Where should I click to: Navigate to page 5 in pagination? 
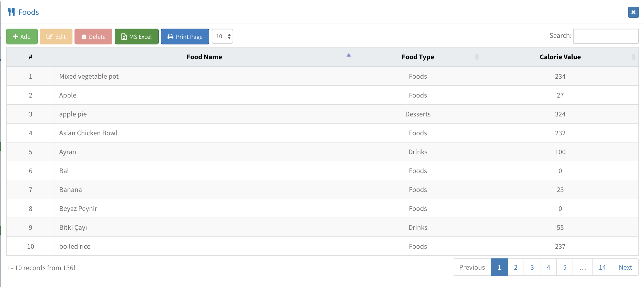(x=565, y=267)
